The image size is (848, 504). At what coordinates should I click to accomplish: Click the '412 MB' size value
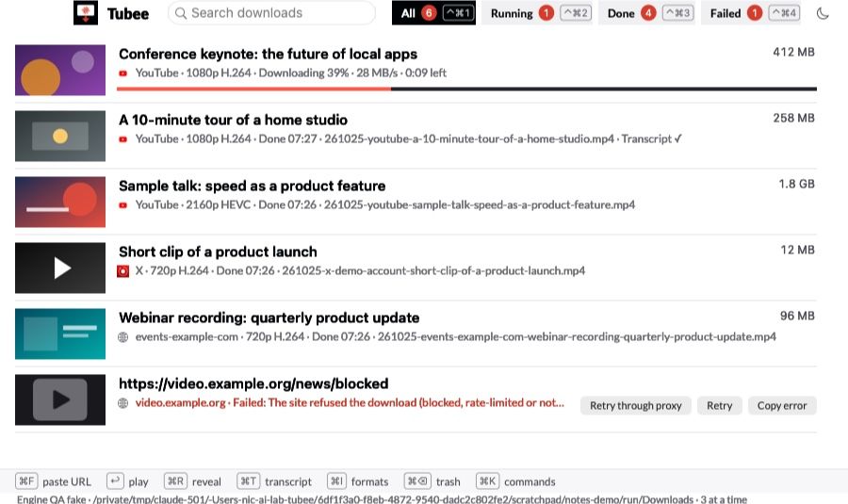[x=793, y=53]
